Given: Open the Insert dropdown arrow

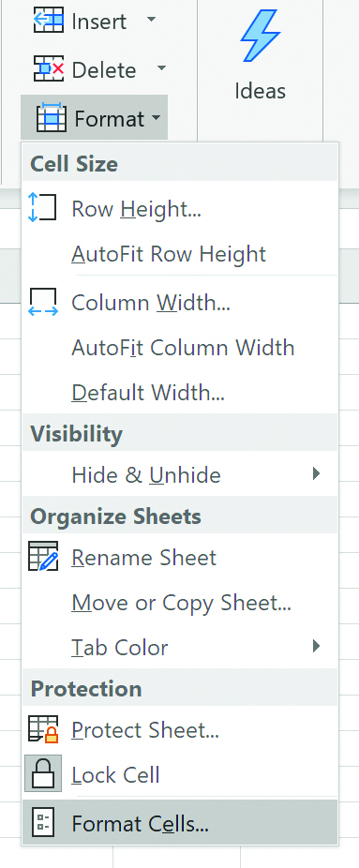Looking at the screenshot, I should [x=151, y=21].
